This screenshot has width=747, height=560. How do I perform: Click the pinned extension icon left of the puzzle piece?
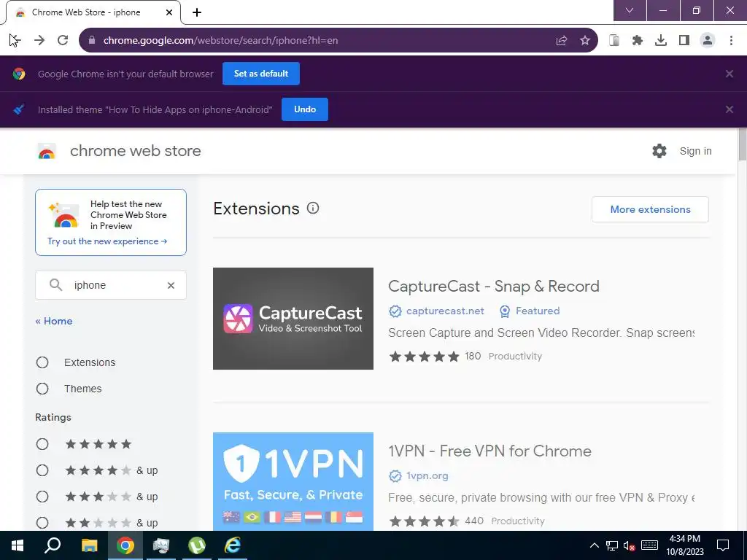tap(614, 41)
